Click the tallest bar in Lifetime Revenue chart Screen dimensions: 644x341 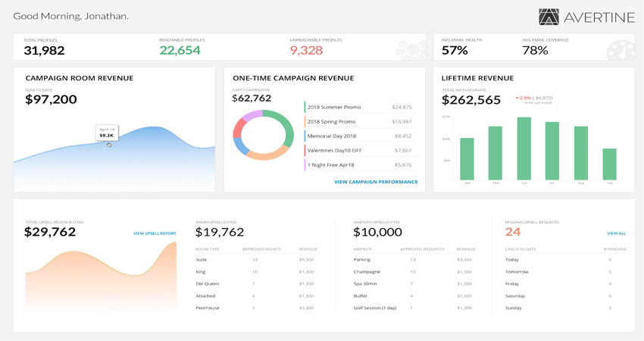524,148
